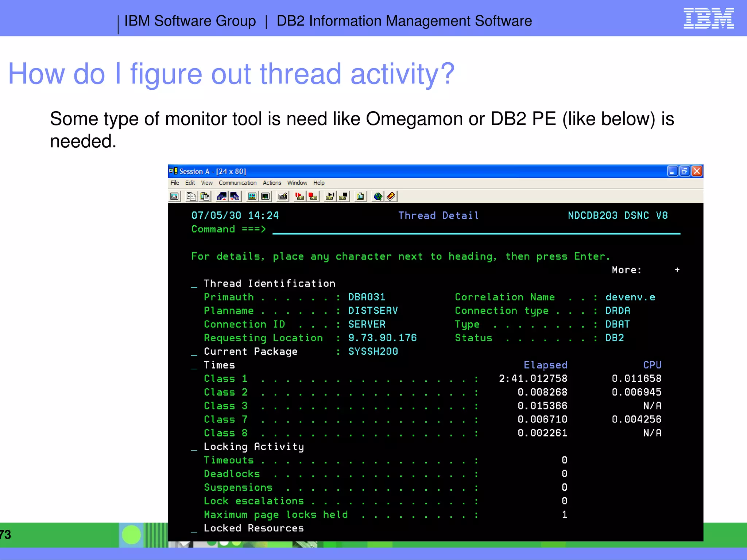Viewport: 747px width, 560px height.
Task: Click the Thread Detail panel title
Action: tap(438, 215)
